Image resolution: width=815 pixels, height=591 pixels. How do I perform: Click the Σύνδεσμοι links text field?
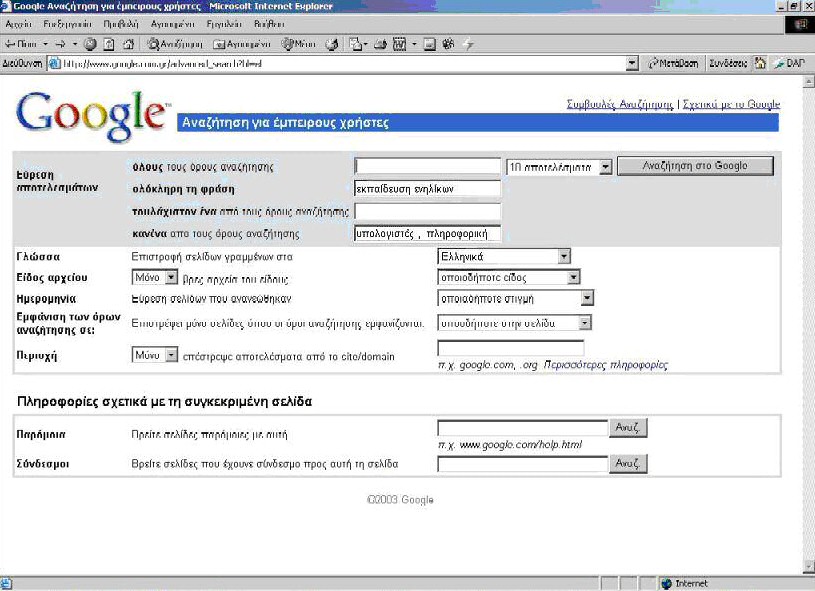(523, 464)
